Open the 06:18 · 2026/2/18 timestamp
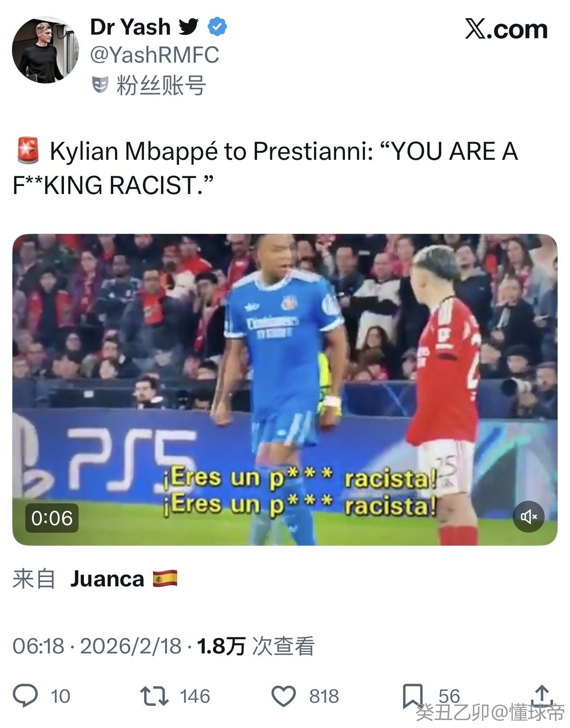Viewport: 570px width, 728px height. click(97, 646)
